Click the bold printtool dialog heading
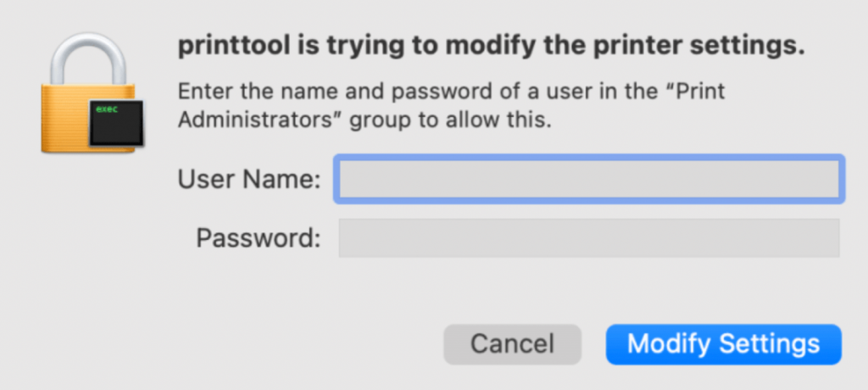868x390 pixels. tap(491, 47)
